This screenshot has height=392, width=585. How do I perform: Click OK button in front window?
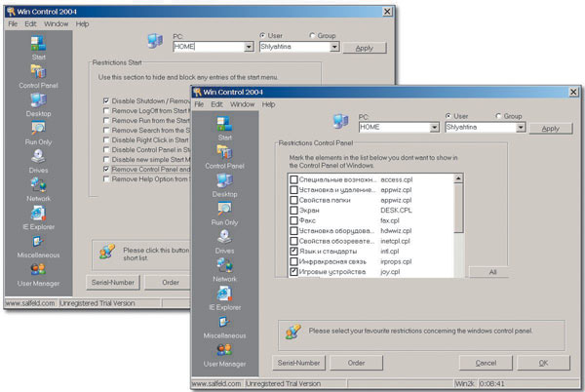pos(544,363)
